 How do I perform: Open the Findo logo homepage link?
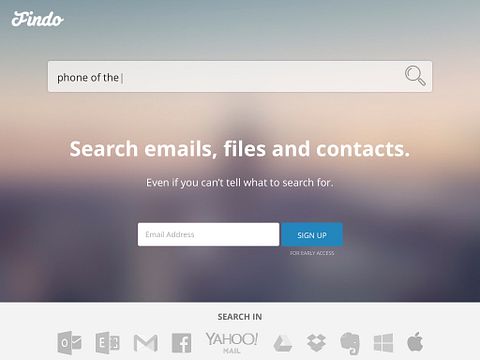[37, 19]
